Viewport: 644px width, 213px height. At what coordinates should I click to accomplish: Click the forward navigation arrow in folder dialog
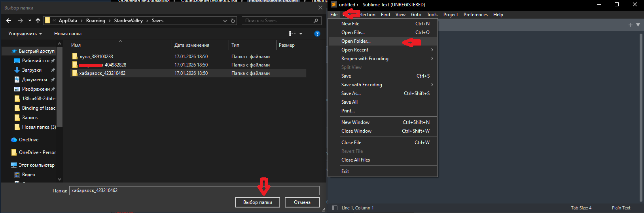point(21,21)
